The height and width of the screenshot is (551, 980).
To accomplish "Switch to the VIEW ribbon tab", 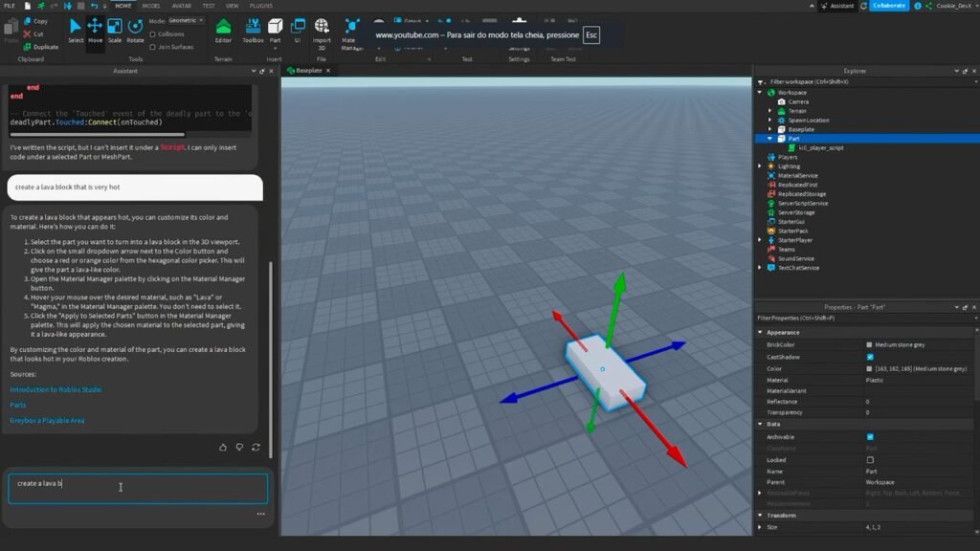I will 232,6.
